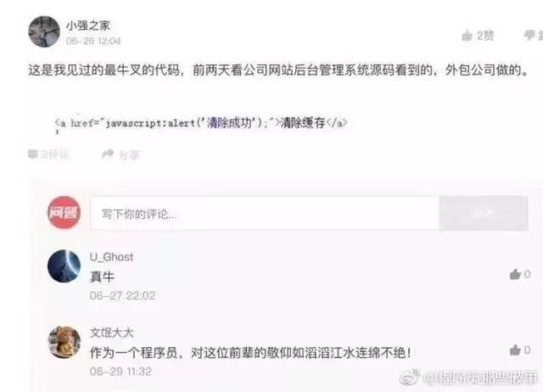Like U_Ghost's 真牛 comment
Viewport: 543px width, 392px height.
[520, 275]
